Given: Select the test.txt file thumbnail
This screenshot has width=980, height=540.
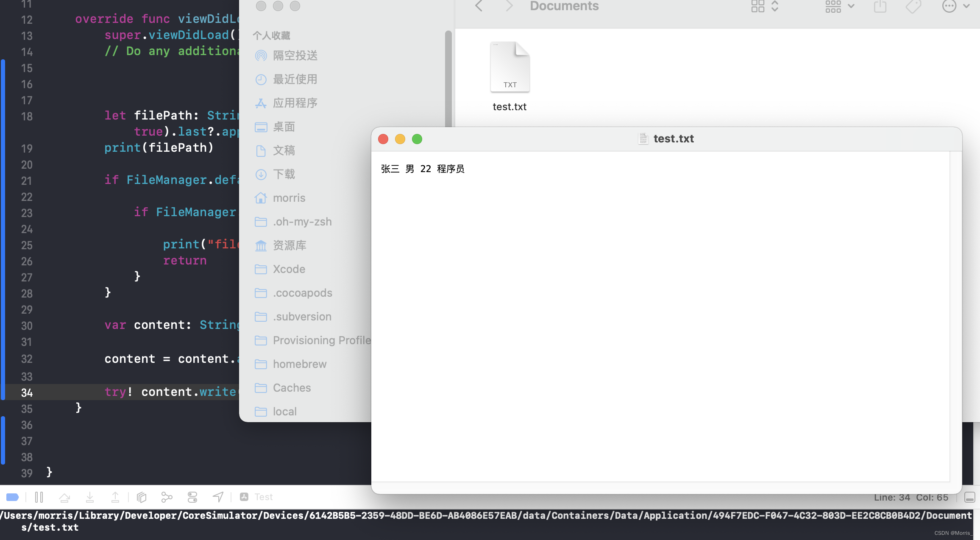Looking at the screenshot, I should click(x=509, y=68).
